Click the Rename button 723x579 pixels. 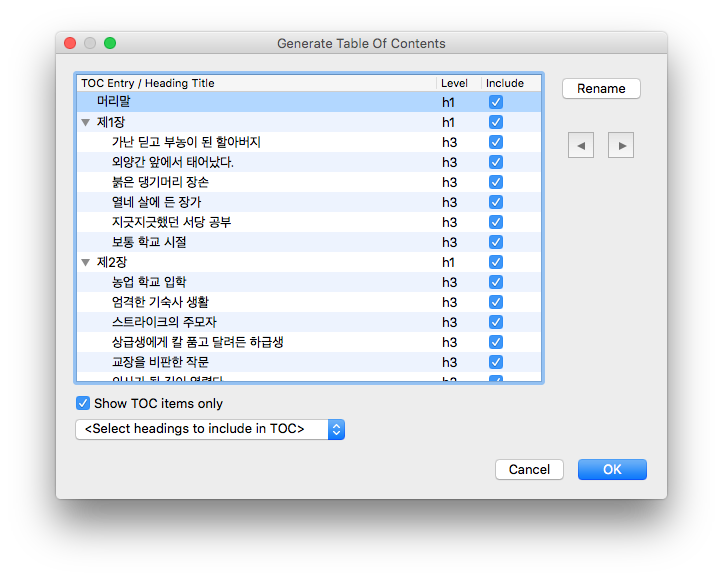coord(601,89)
